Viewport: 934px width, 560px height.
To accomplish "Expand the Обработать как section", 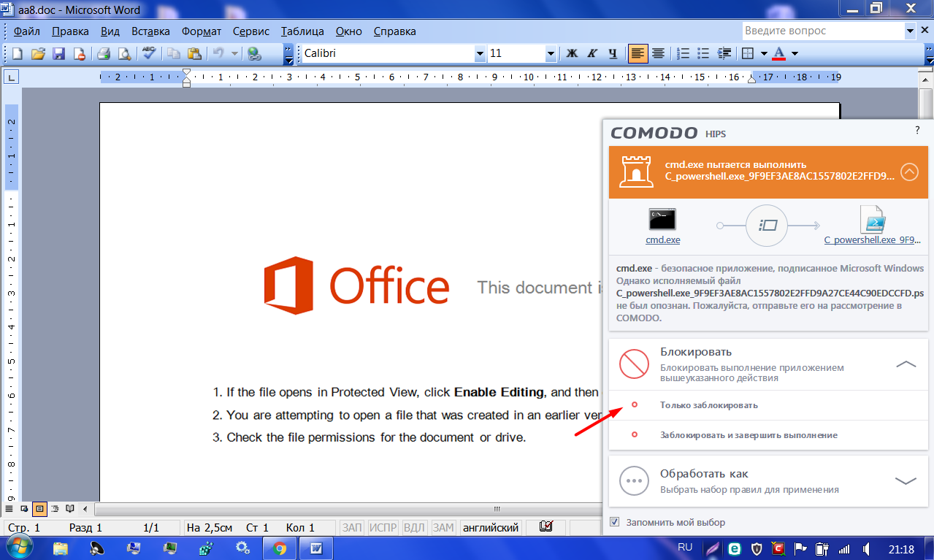I will click(x=906, y=480).
